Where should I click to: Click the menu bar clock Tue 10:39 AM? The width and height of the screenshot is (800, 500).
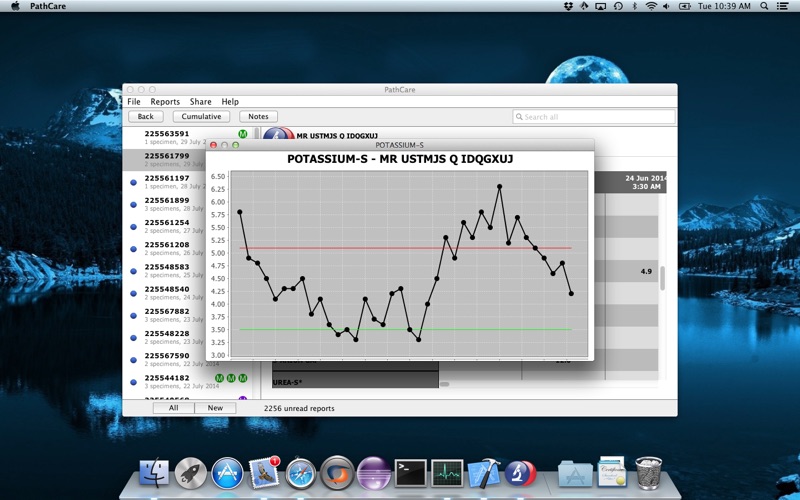click(x=724, y=6)
